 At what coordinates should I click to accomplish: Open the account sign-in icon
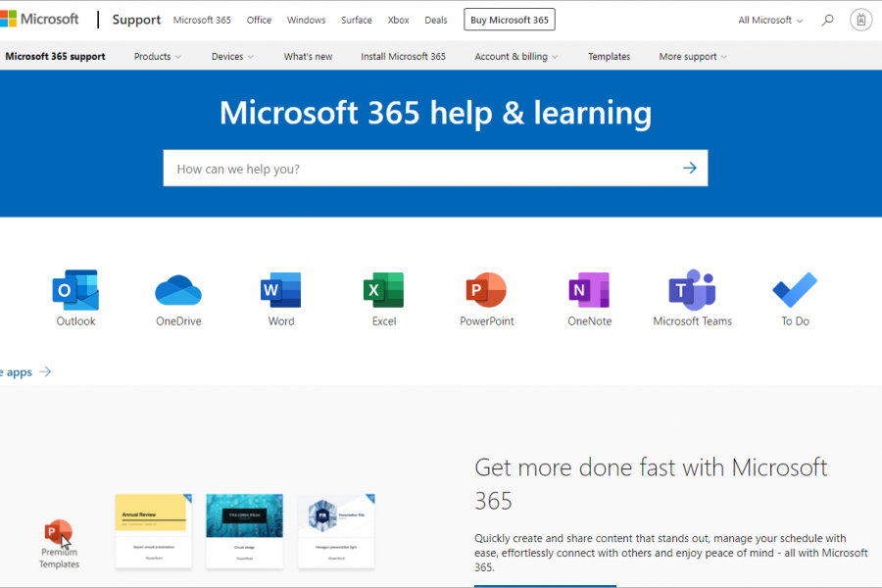[x=860, y=20]
